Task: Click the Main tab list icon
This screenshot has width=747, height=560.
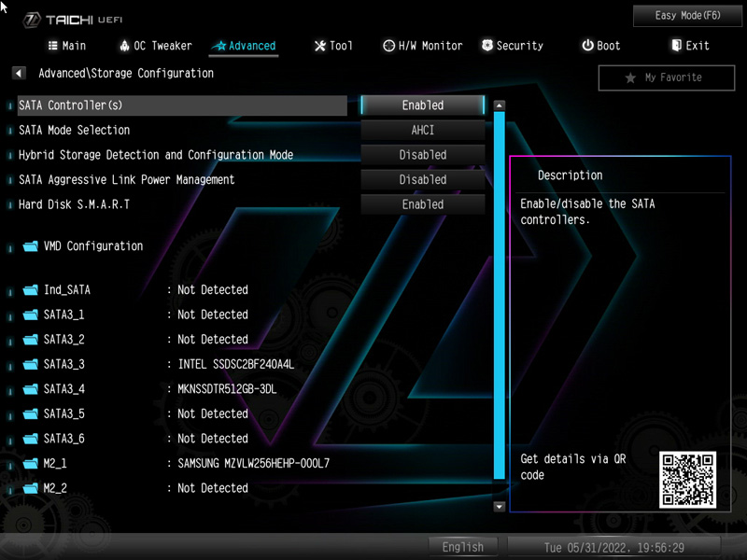Action: click(x=53, y=46)
